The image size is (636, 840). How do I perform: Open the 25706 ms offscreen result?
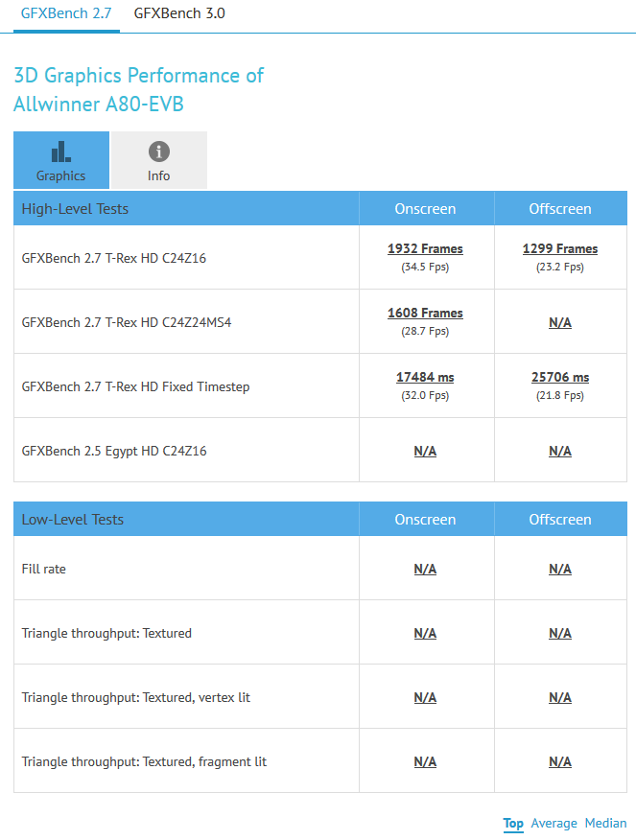tap(560, 378)
